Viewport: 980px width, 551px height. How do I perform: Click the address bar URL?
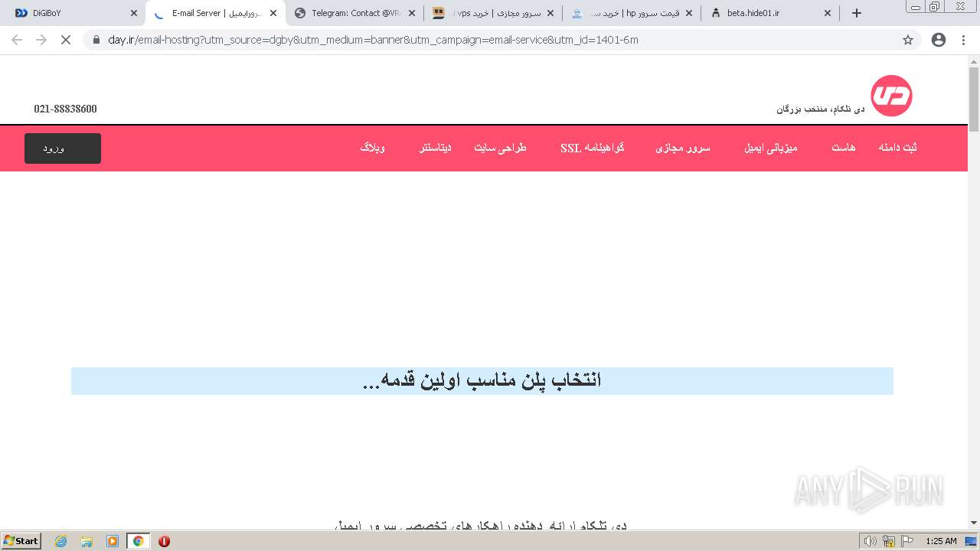(x=373, y=40)
